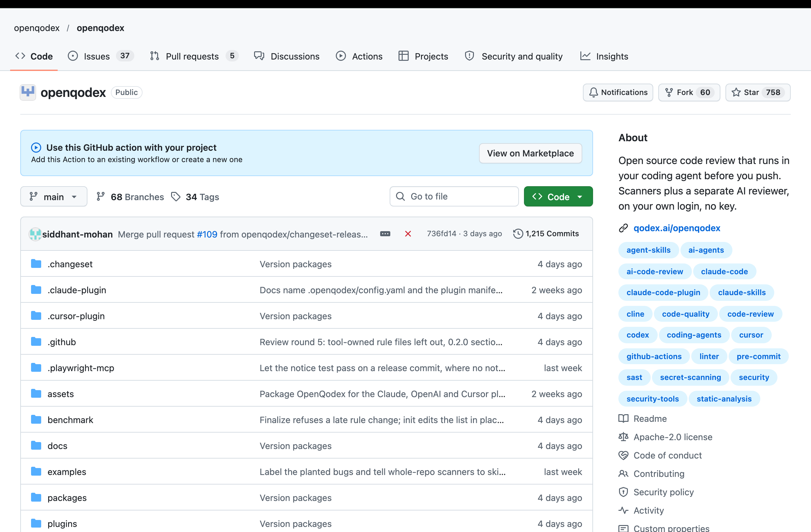Image resolution: width=811 pixels, height=532 pixels.
Task: Open the 34 Tags link
Action: coord(195,197)
